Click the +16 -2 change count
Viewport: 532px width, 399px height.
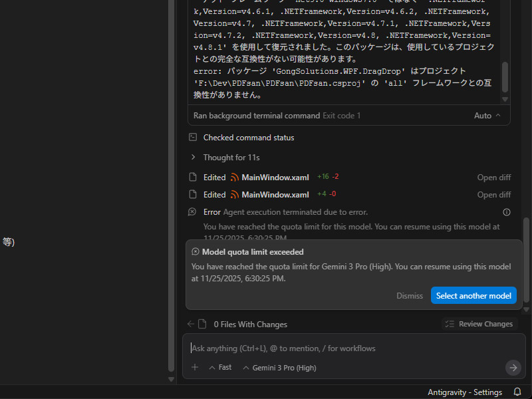click(x=328, y=176)
